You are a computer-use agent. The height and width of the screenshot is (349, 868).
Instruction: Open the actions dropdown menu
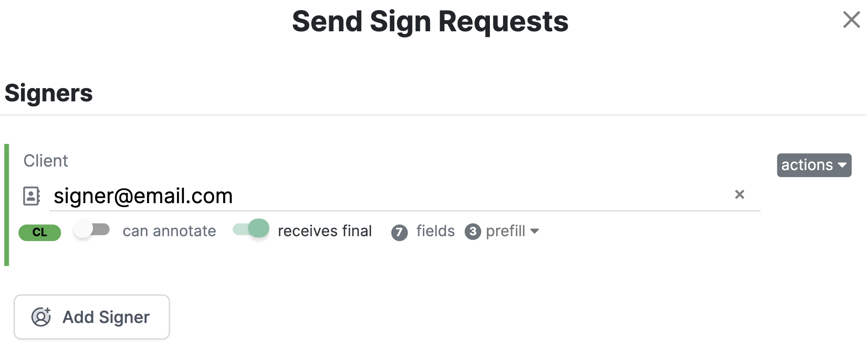point(814,165)
